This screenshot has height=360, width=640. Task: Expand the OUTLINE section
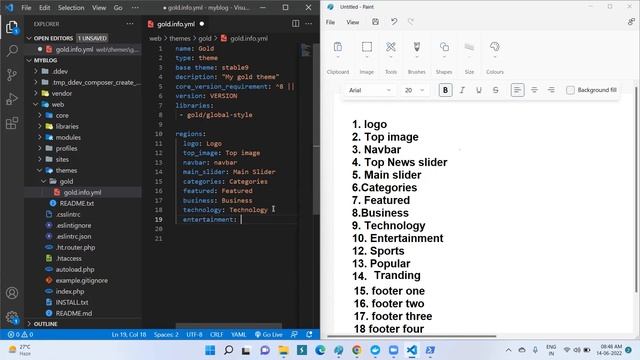[45, 324]
